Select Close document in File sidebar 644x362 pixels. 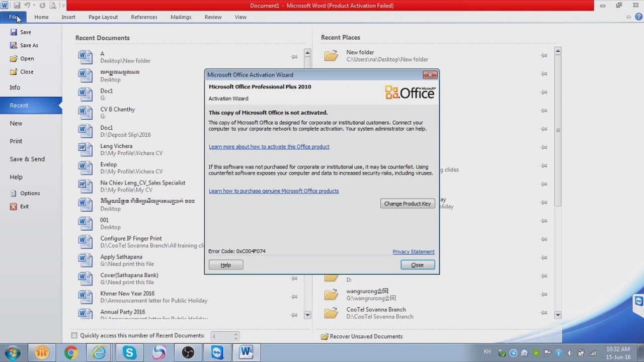22,72
